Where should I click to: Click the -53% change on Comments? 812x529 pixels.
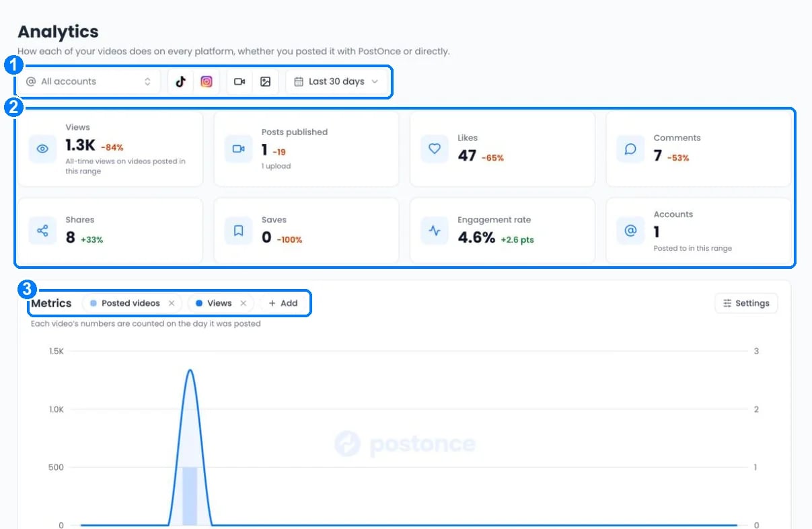tap(678, 158)
